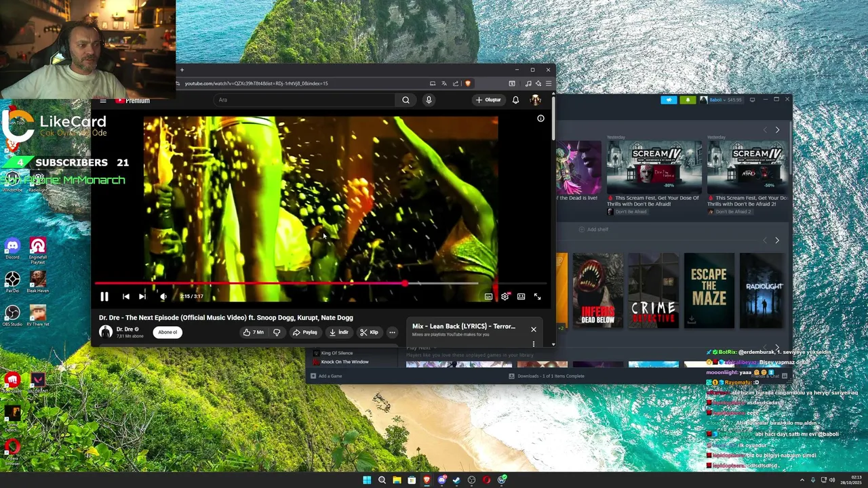This screenshot has width=868, height=488.
Task: Close the Mix - Lean Back playlist panel
Action: coord(533,329)
